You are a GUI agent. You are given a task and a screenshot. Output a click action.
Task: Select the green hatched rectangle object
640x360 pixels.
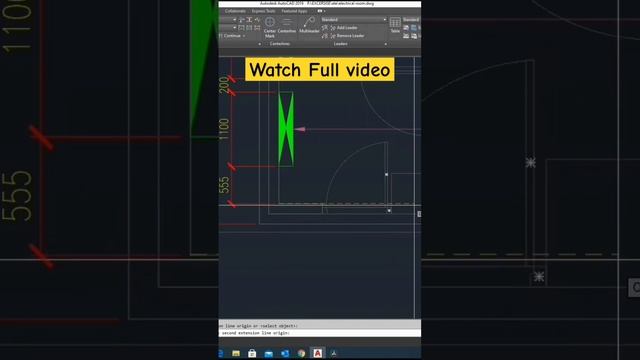(x=286, y=129)
